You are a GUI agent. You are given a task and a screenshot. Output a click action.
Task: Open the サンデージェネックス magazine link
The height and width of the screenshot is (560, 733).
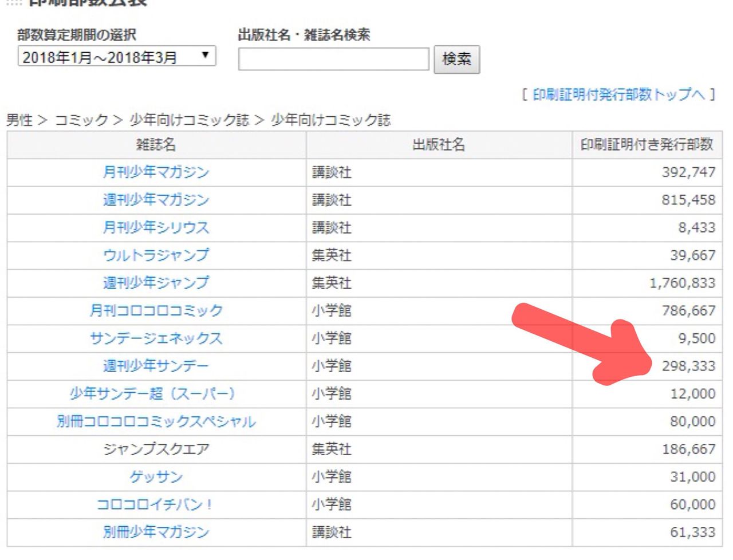[156, 338]
